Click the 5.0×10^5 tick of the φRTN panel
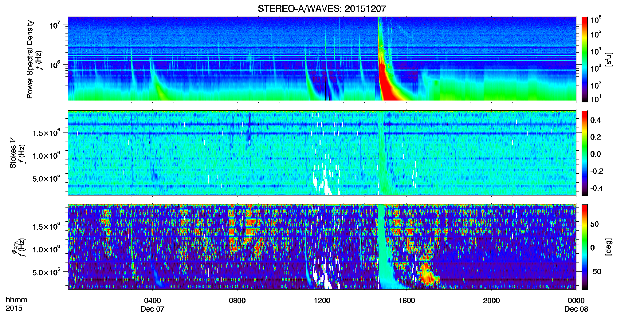The width and height of the screenshot is (644, 332). pyautogui.click(x=46, y=272)
